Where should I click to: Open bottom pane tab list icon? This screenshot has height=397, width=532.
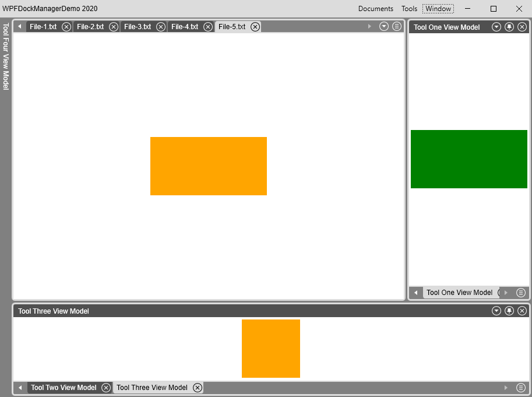[521, 388]
